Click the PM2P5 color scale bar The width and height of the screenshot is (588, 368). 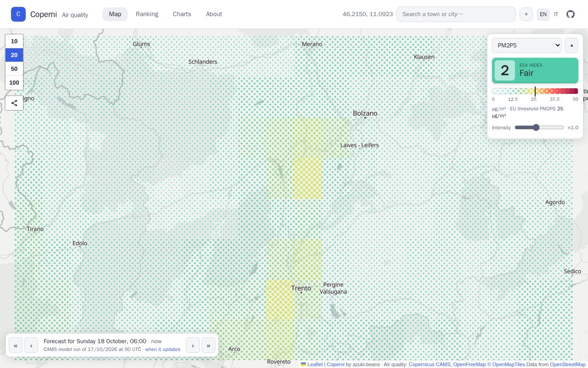pos(535,91)
